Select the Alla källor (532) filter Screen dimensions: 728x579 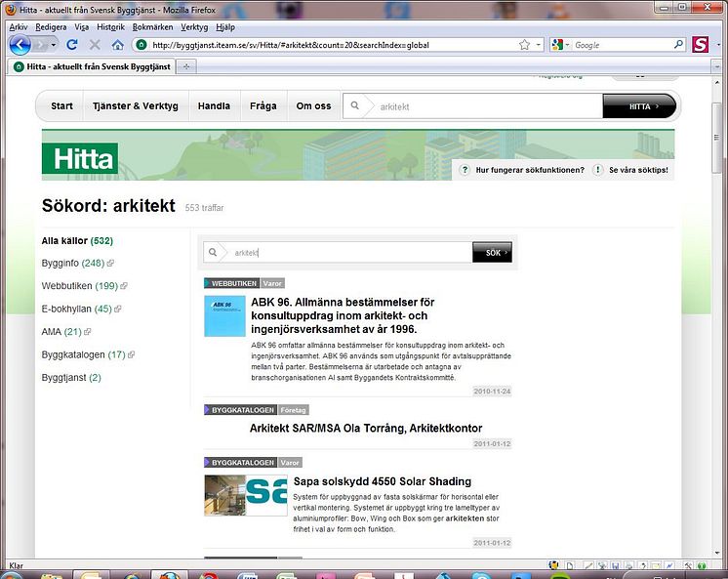77,241
